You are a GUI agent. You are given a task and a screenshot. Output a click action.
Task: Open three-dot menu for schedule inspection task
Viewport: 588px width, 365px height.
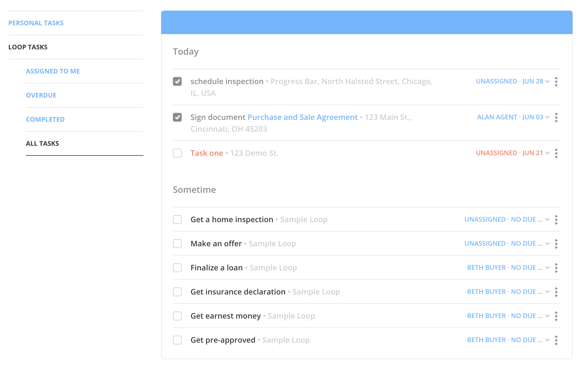556,81
